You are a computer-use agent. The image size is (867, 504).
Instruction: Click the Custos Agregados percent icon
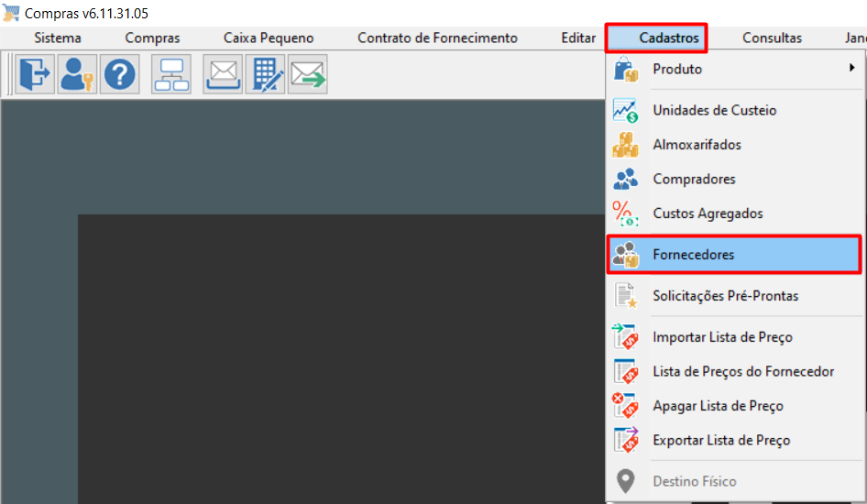click(625, 214)
